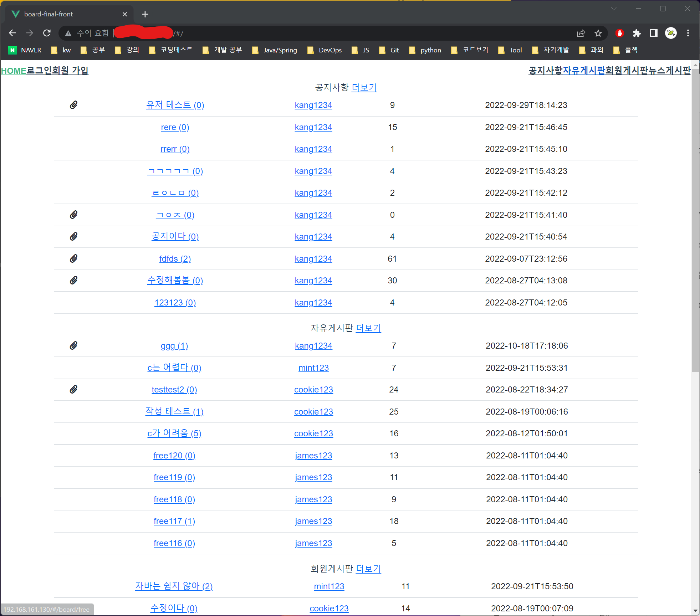
Task: Open a new browser tab
Action: point(145,14)
